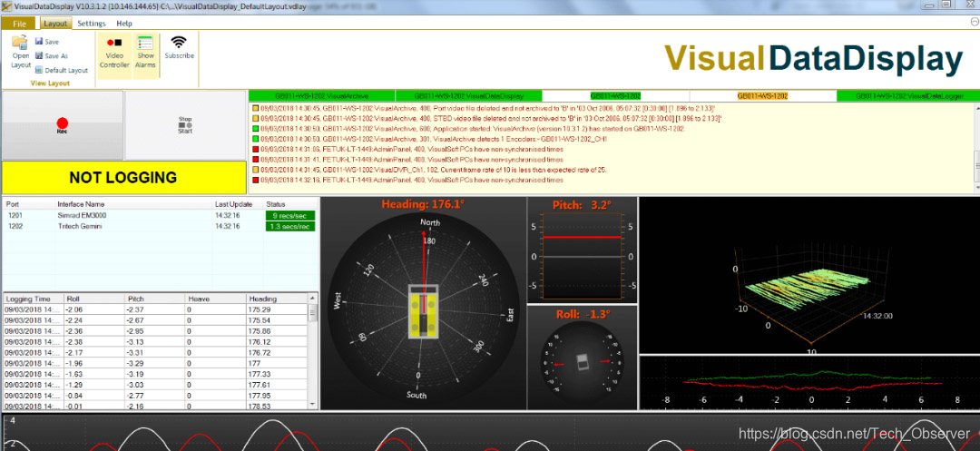Image resolution: width=980 pixels, height=451 pixels.
Task: Click the heading value 175.29
Action: 260,309
